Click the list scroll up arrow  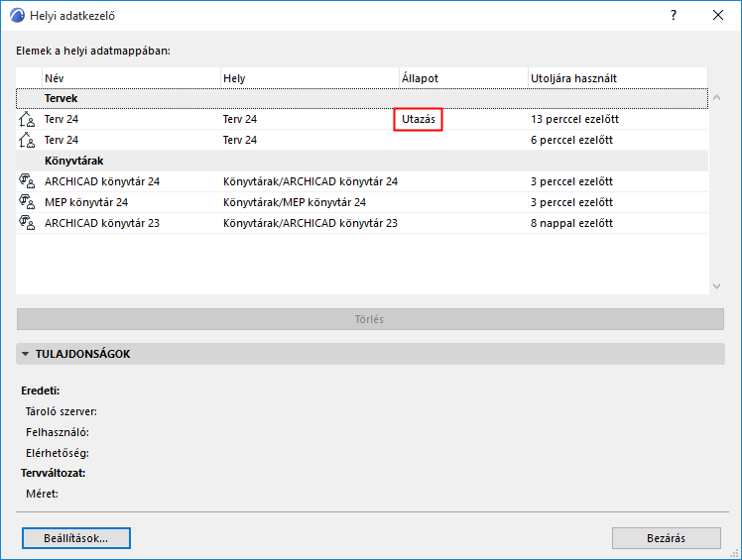(716, 97)
